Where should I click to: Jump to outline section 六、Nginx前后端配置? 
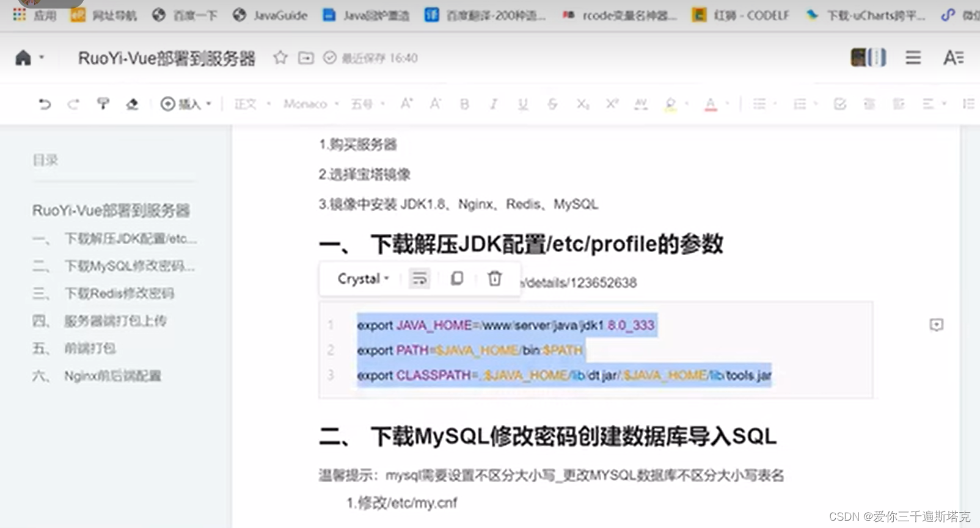pos(97,376)
